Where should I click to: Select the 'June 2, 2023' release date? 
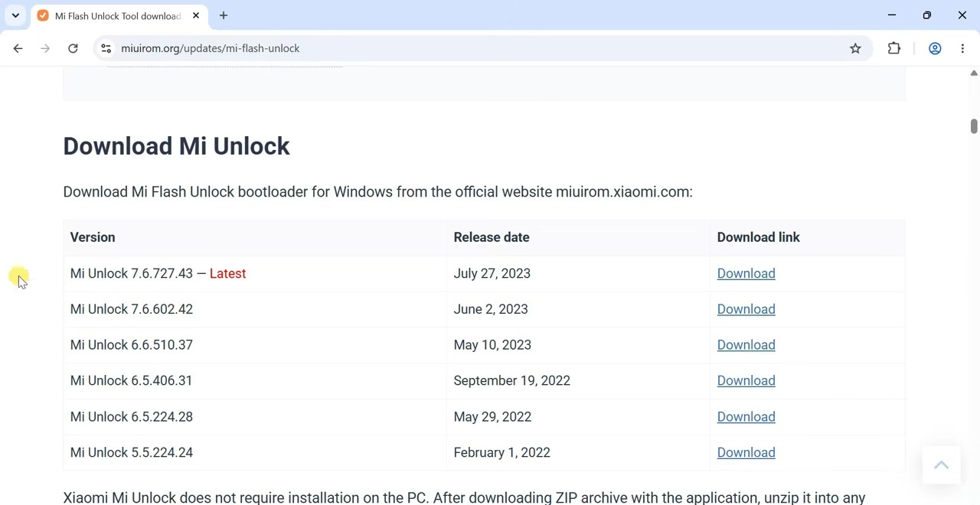tap(491, 309)
